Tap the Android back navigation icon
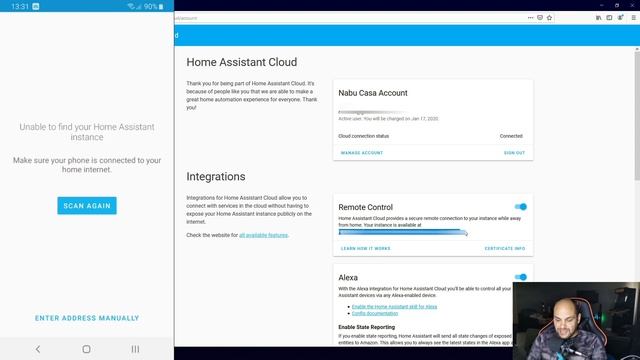640x360 pixels. pyautogui.click(x=38, y=349)
